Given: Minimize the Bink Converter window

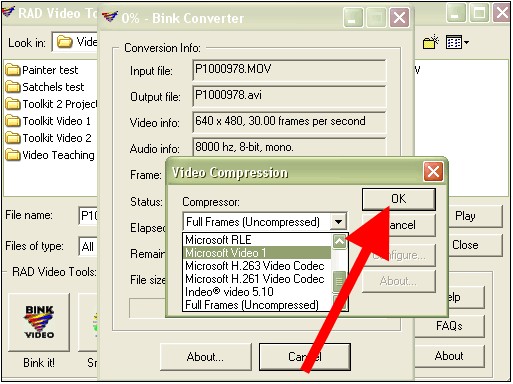Looking at the screenshot, I should coord(353,17).
